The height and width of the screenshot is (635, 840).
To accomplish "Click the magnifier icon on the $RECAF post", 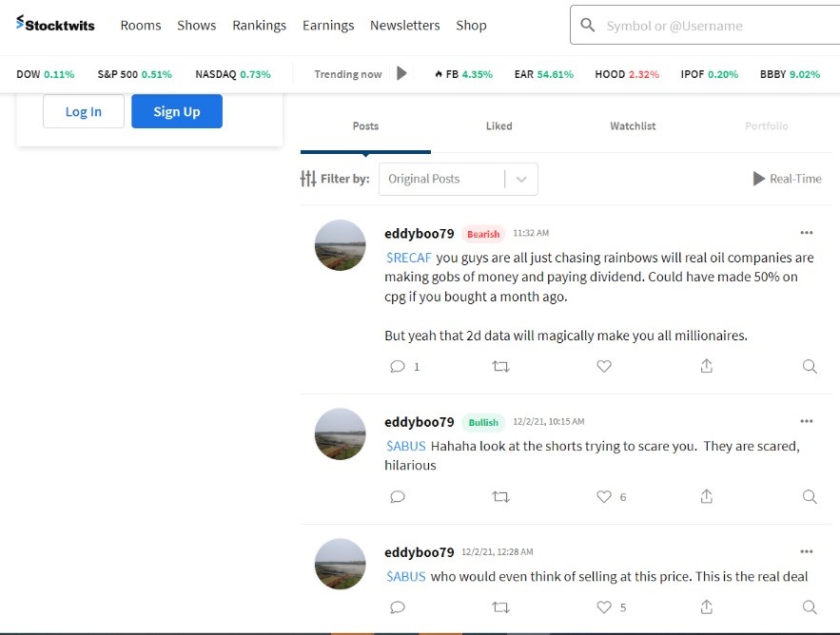I will point(809,366).
